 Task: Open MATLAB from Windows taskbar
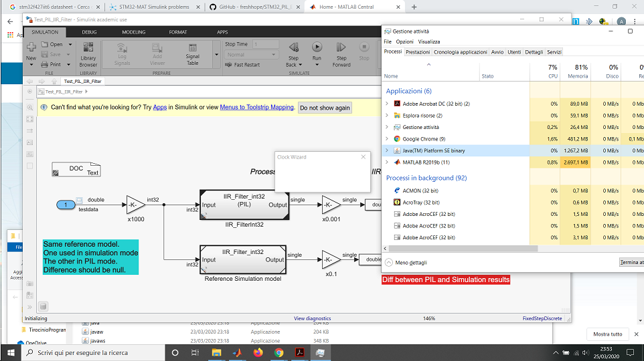[237, 352]
